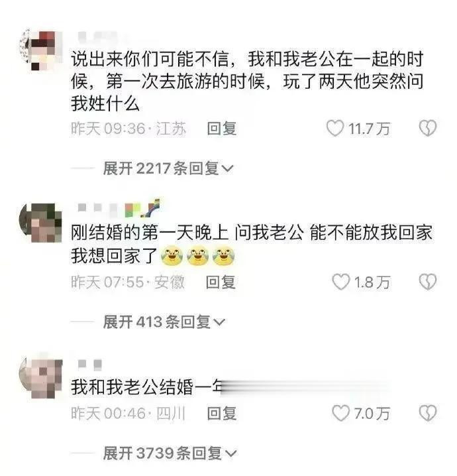457x476 pixels.
Task: Open second commenter's avatar profile
Action: 40,223
